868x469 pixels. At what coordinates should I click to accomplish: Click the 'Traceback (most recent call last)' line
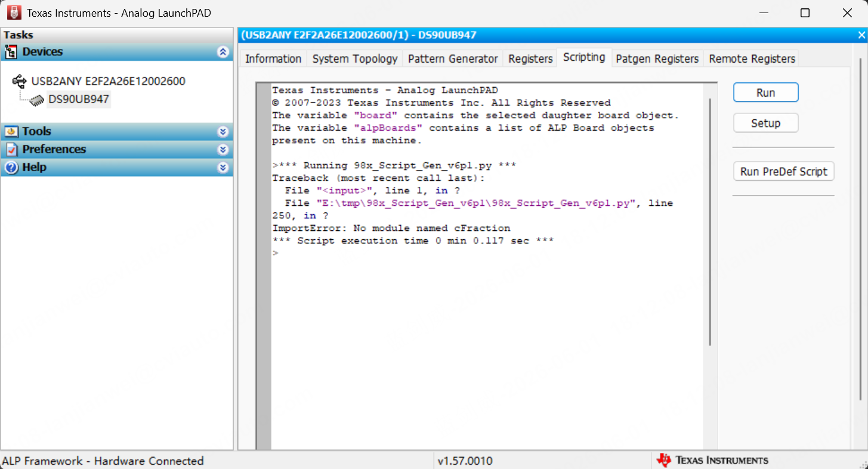tap(379, 178)
